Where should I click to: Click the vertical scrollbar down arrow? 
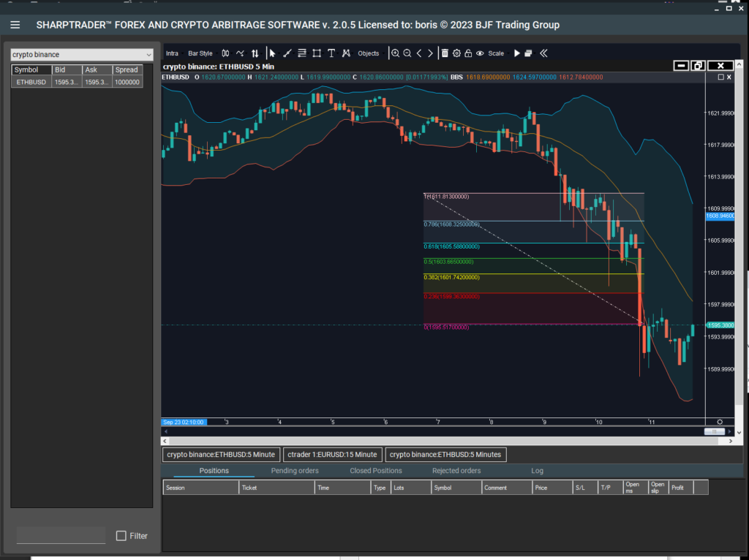(739, 433)
